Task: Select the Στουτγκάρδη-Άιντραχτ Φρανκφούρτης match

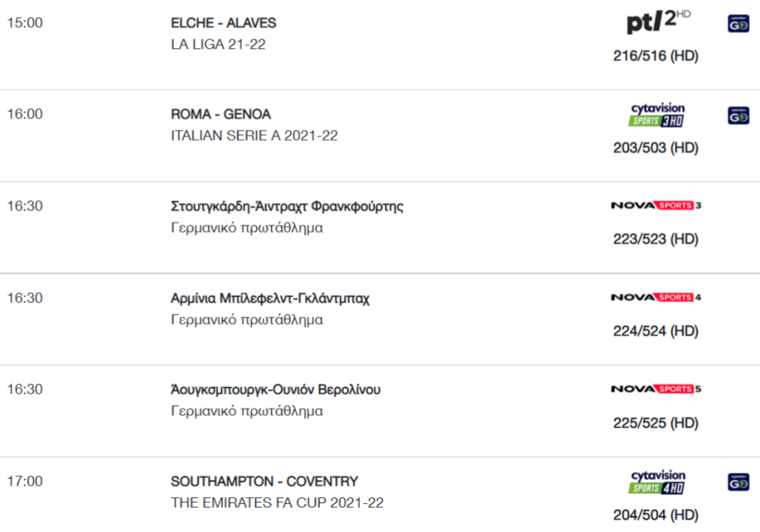Action: click(x=287, y=206)
